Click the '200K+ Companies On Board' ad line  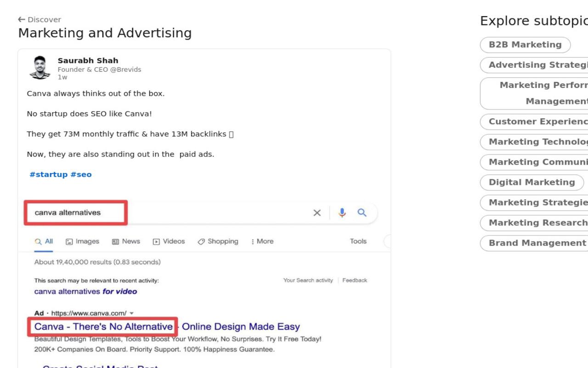click(154, 349)
